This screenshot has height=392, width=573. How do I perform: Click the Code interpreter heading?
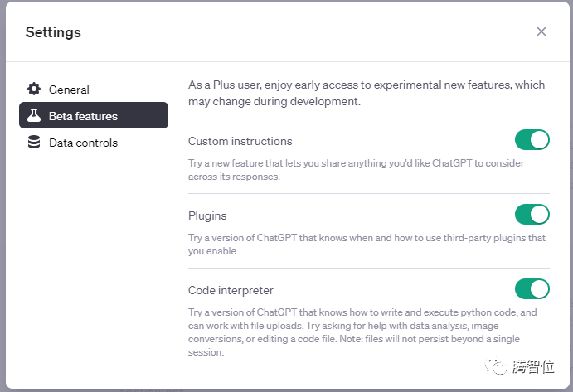[x=231, y=290]
